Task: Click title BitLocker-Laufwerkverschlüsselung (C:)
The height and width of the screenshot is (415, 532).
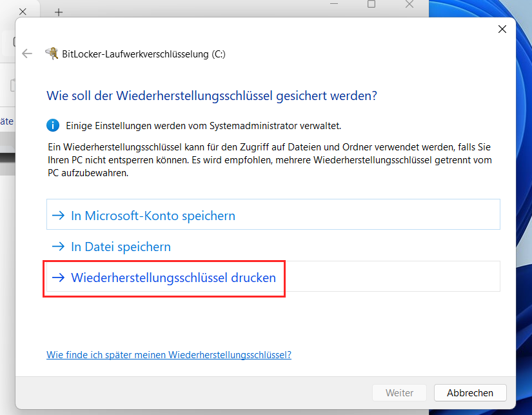Action: [144, 54]
